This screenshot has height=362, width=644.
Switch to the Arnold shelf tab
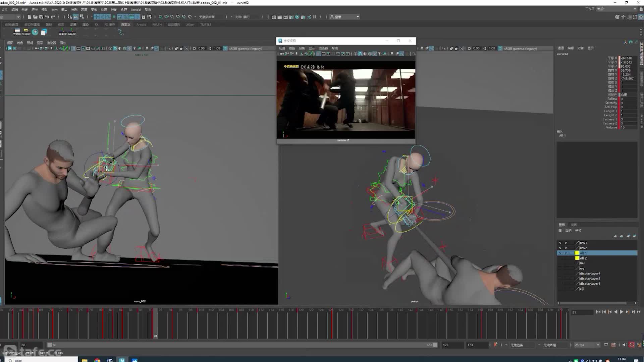pos(141,24)
